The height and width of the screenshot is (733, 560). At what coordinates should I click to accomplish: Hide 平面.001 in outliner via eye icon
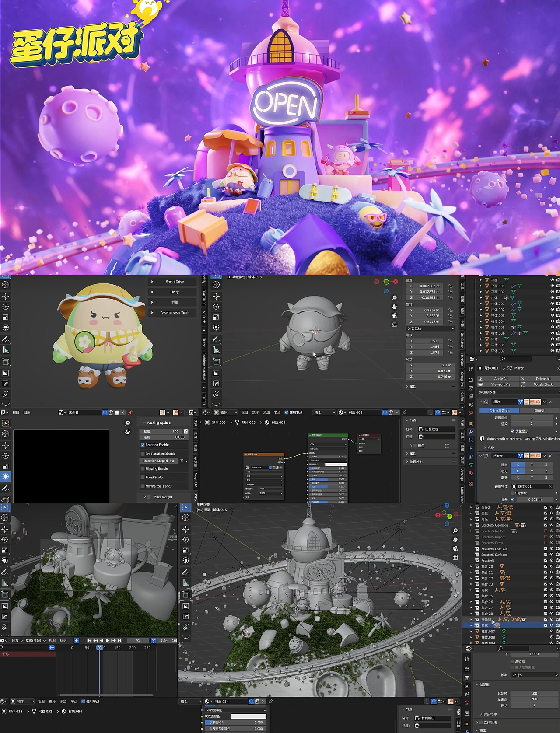pos(552,286)
